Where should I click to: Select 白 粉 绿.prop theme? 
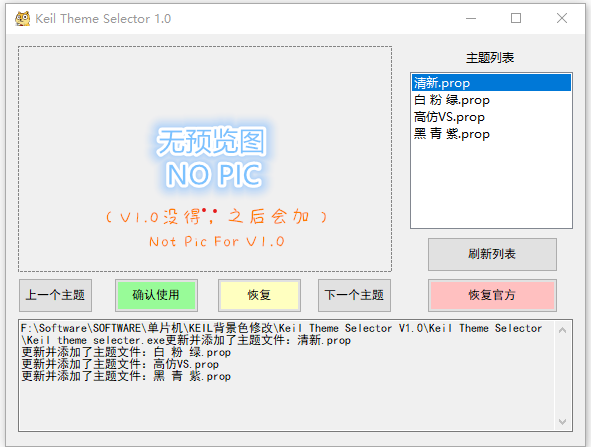click(x=491, y=100)
